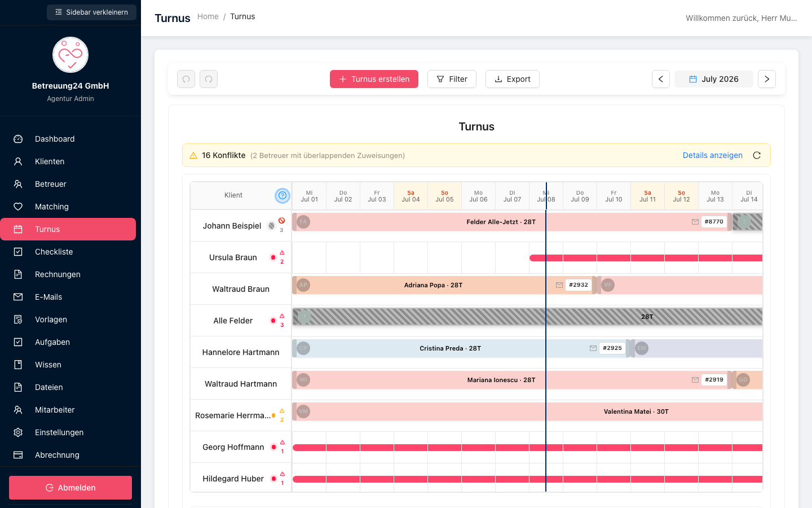This screenshot has height=508, width=812.
Task: Click the undo arrow icon in toolbar
Action: [186, 79]
